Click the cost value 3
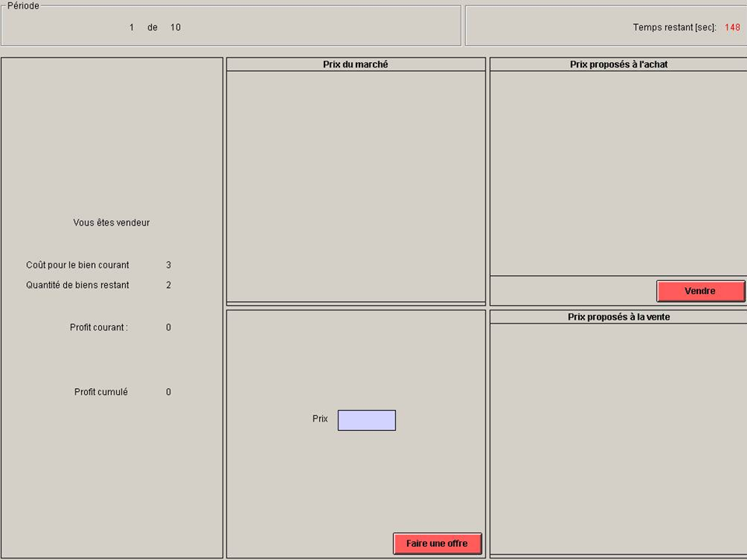 (169, 265)
